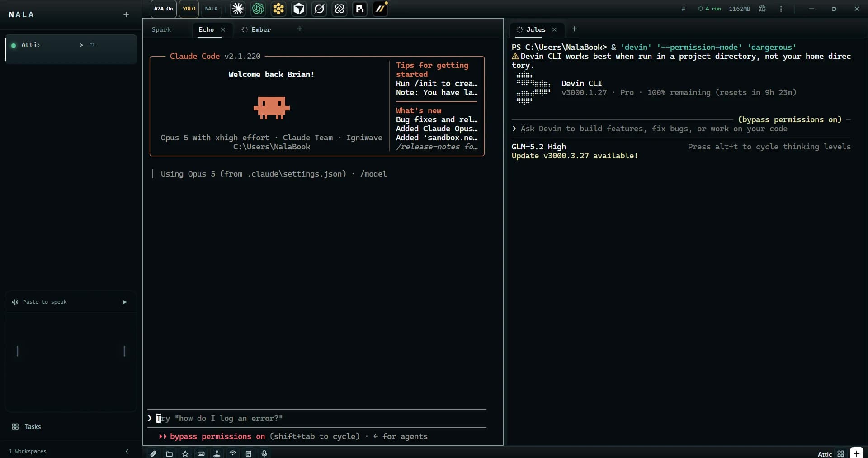
Task: Click the wifi signal icon
Action: pos(232,453)
